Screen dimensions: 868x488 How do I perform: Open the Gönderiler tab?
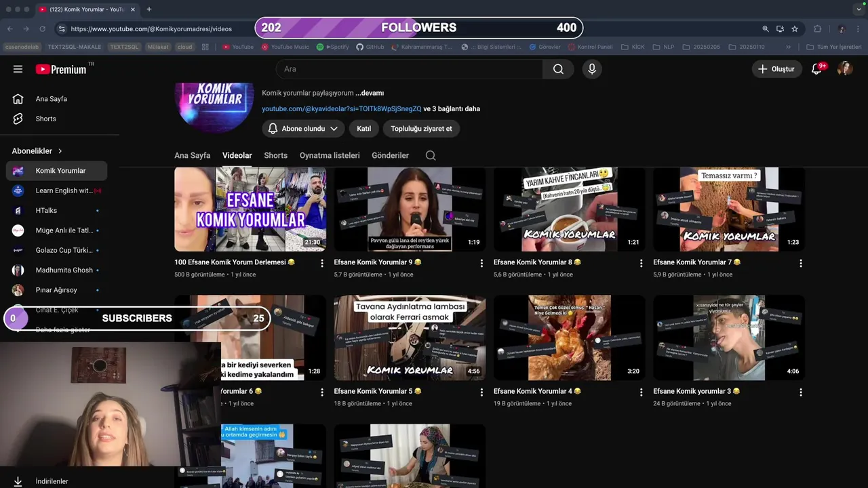[390, 155]
